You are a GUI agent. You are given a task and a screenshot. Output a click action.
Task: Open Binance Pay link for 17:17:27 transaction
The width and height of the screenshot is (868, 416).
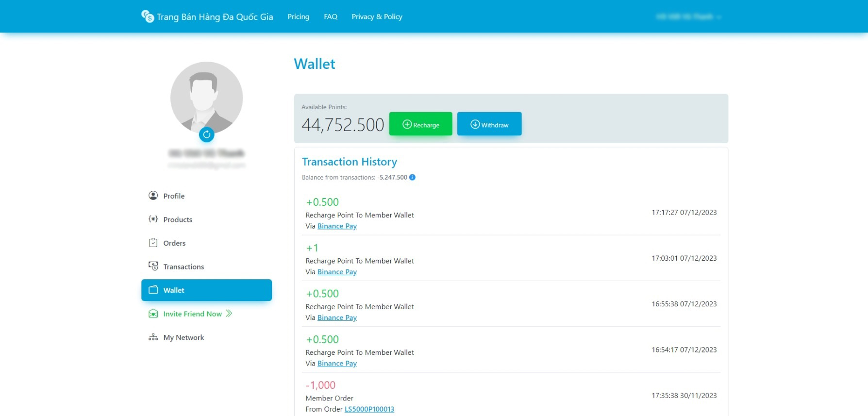(337, 226)
